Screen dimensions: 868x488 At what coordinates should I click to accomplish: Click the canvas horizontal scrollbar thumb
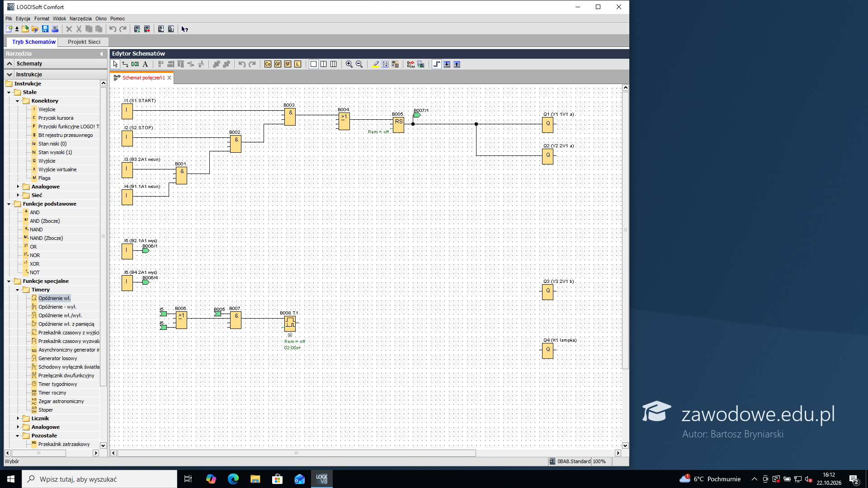[x=297, y=453]
